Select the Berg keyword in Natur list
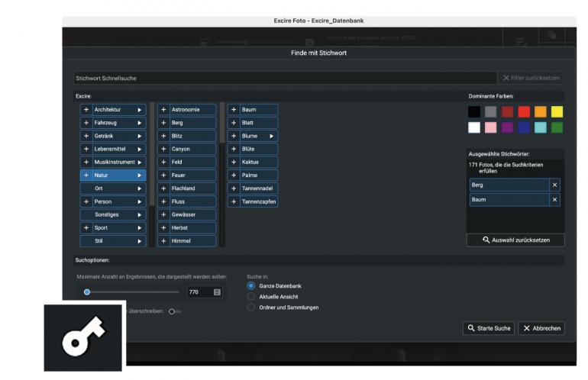 point(192,123)
